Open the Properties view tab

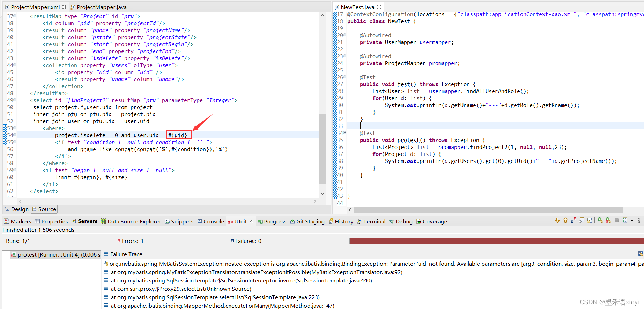[x=51, y=221]
